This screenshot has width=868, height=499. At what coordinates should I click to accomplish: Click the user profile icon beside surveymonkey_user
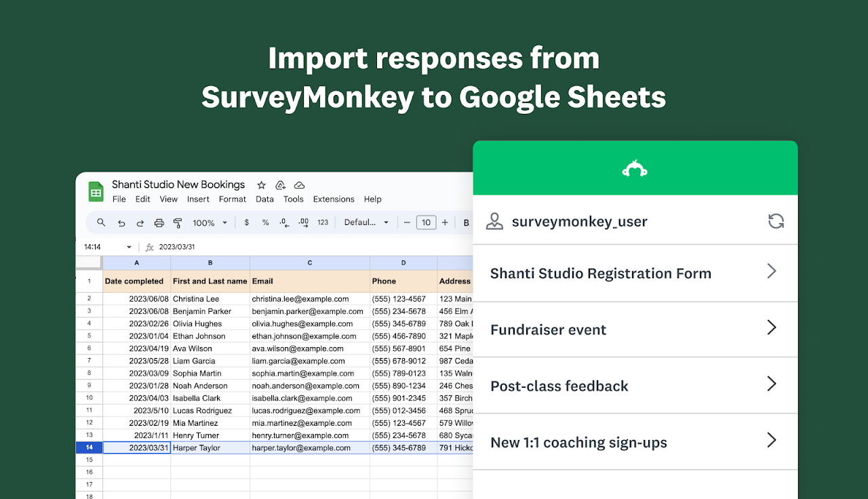pyautogui.click(x=495, y=221)
